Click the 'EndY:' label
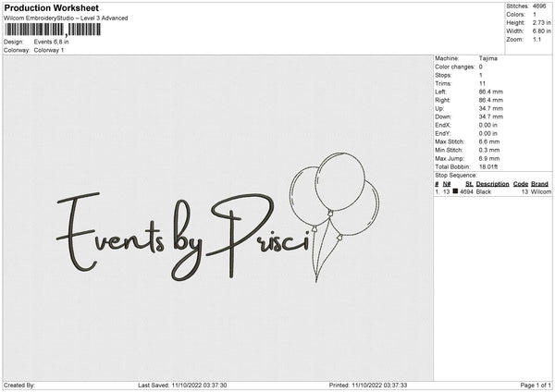This screenshot has height=392, width=555. 443,133
